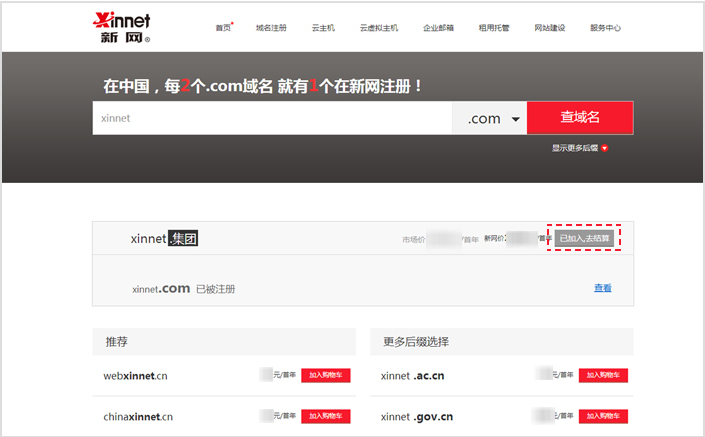Add chinaxinnet.cn to shopping cart
The image size is (705, 437).
[x=326, y=416]
